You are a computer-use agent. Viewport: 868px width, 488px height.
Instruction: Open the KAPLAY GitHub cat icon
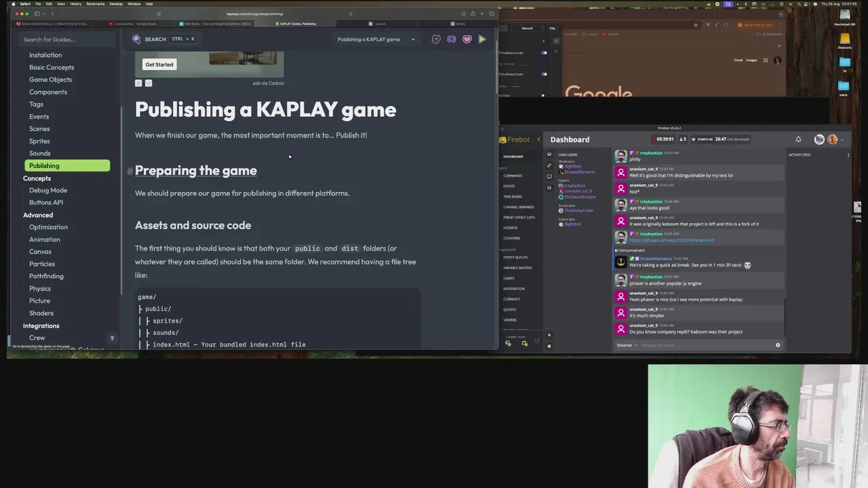436,39
